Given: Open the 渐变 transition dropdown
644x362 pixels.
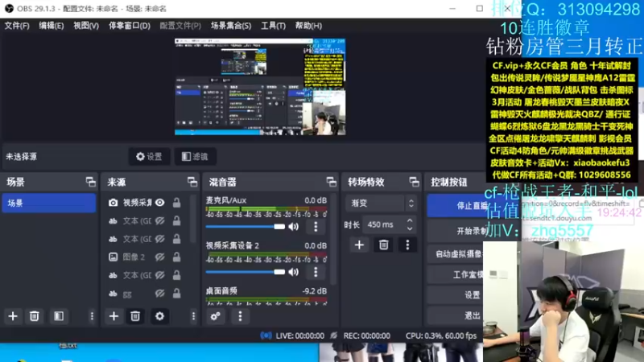Looking at the screenshot, I should click(381, 203).
